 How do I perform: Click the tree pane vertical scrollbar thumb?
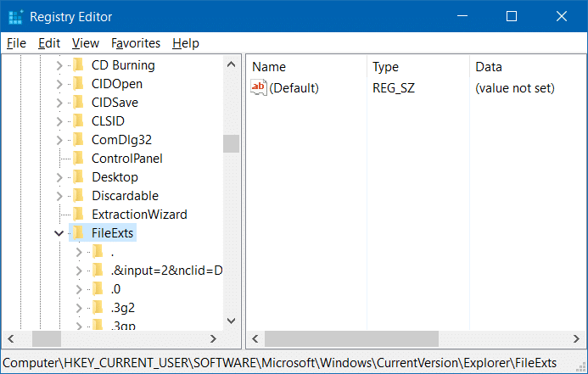point(232,143)
